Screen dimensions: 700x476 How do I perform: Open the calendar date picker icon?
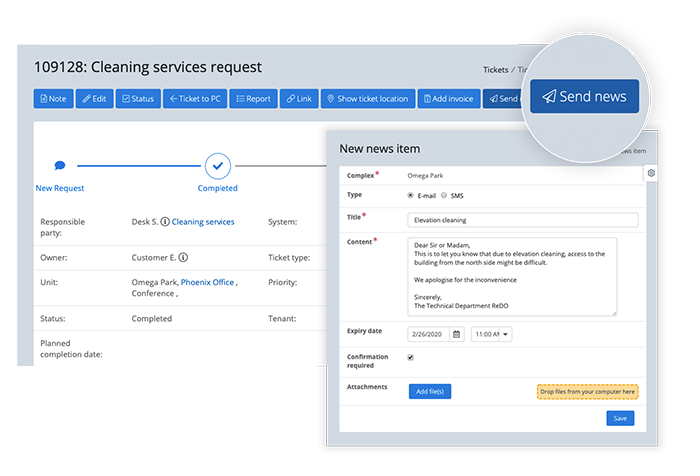click(456, 334)
